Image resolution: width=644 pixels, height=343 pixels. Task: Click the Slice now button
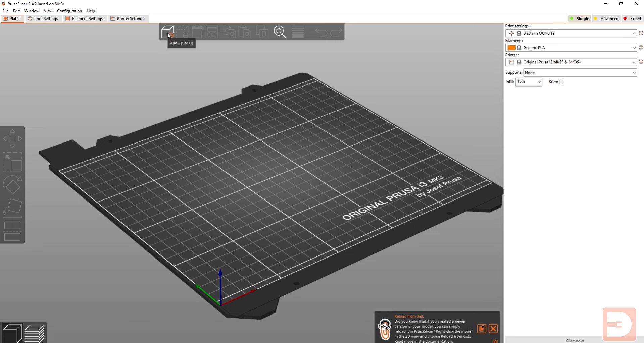pyautogui.click(x=575, y=340)
